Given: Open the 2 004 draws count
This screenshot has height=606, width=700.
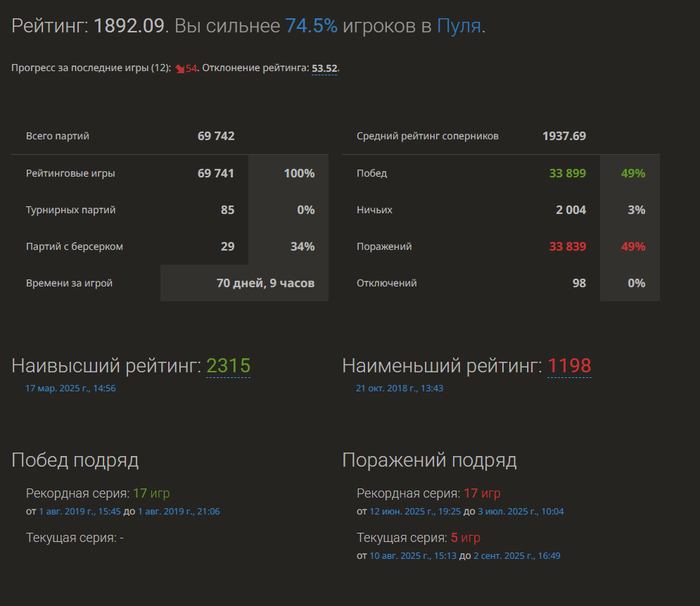Looking at the screenshot, I should 571,210.
